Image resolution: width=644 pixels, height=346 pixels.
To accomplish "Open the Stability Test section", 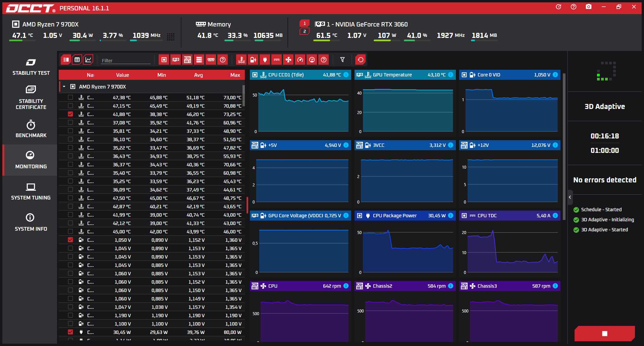I will [x=31, y=67].
